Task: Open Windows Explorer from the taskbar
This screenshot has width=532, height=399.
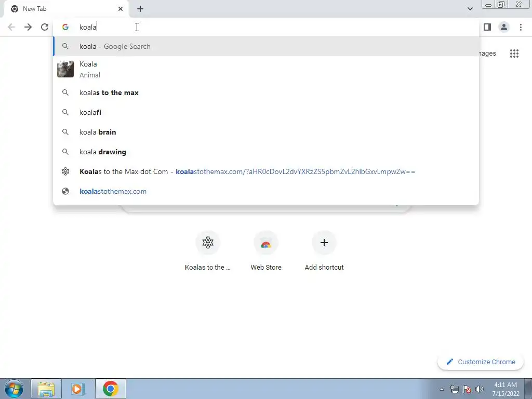Action: (46, 389)
